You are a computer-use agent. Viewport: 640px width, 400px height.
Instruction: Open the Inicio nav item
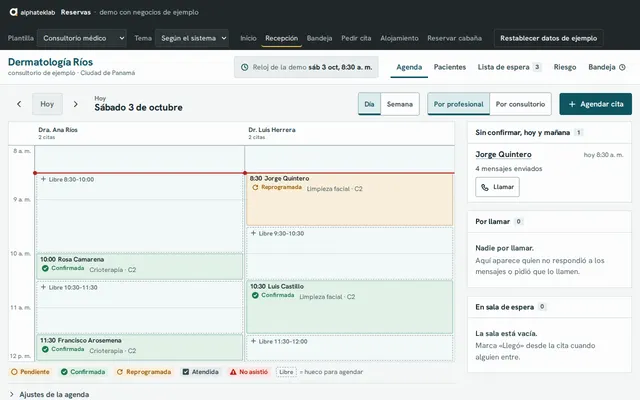click(248, 38)
